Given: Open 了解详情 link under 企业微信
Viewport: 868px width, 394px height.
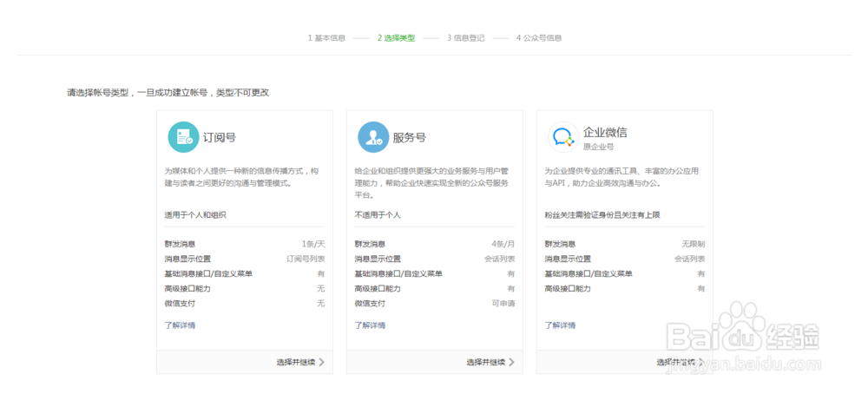Looking at the screenshot, I should pyautogui.click(x=560, y=325).
